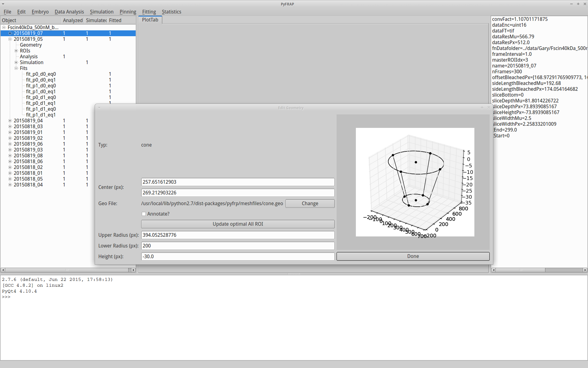This screenshot has height=368, width=588.
Task: Select the 20150818_02 embryo row
Action: 28,167
